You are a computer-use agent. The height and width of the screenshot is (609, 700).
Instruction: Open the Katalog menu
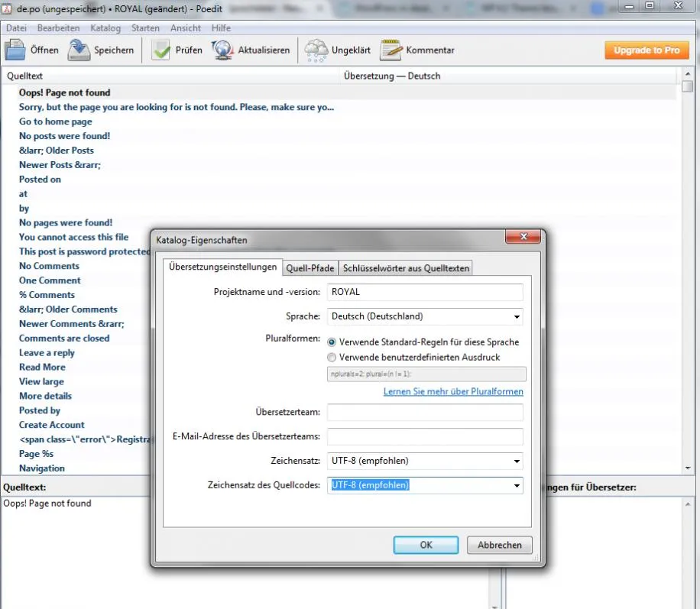[x=105, y=28]
